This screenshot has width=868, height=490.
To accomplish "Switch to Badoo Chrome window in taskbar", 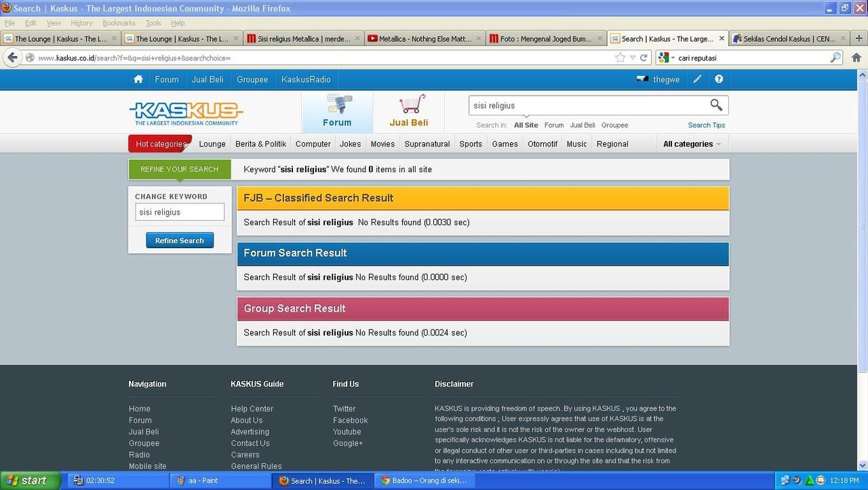I will (425, 481).
